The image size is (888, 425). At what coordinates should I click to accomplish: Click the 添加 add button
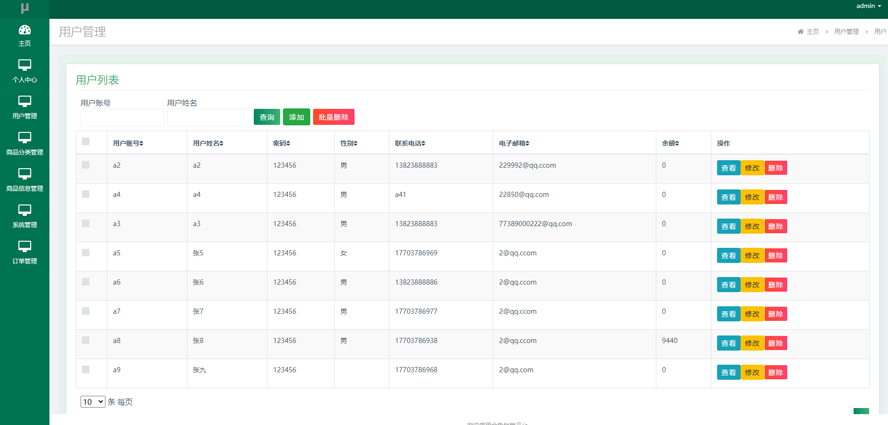tap(296, 117)
